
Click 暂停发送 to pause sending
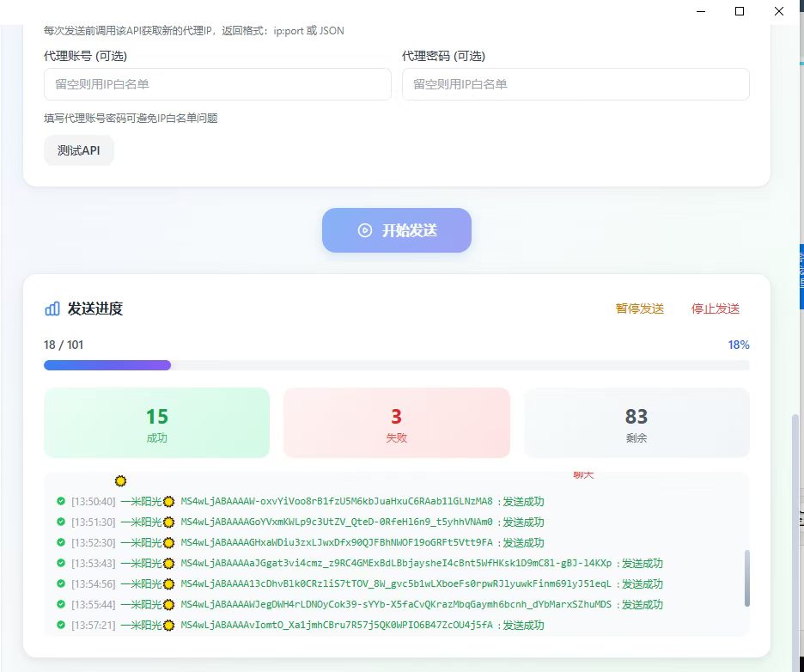tap(639, 309)
